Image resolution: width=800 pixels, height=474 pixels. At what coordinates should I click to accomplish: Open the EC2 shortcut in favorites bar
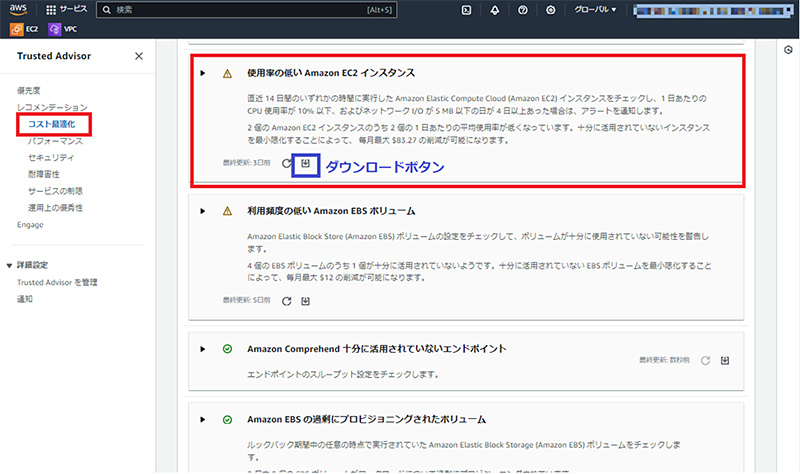(24, 29)
